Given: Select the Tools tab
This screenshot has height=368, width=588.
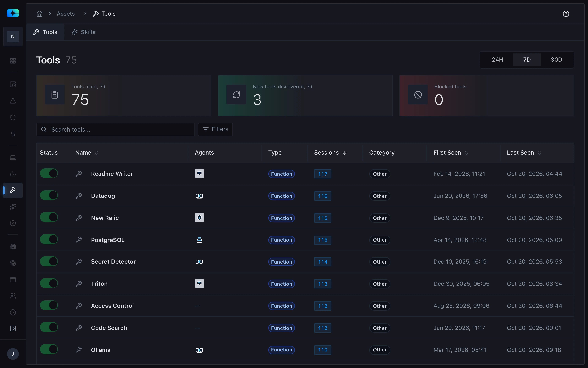Looking at the screenshot, I should coord(45,32).
